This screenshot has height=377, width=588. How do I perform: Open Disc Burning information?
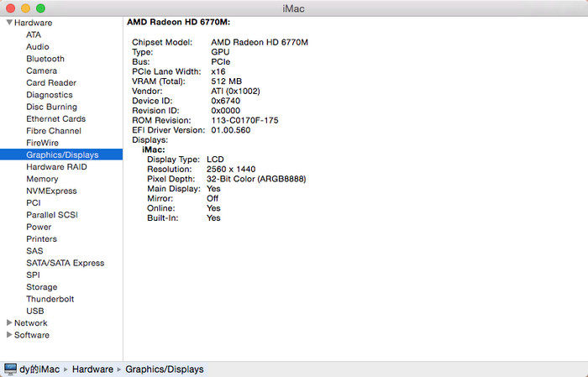coord(51,107)
